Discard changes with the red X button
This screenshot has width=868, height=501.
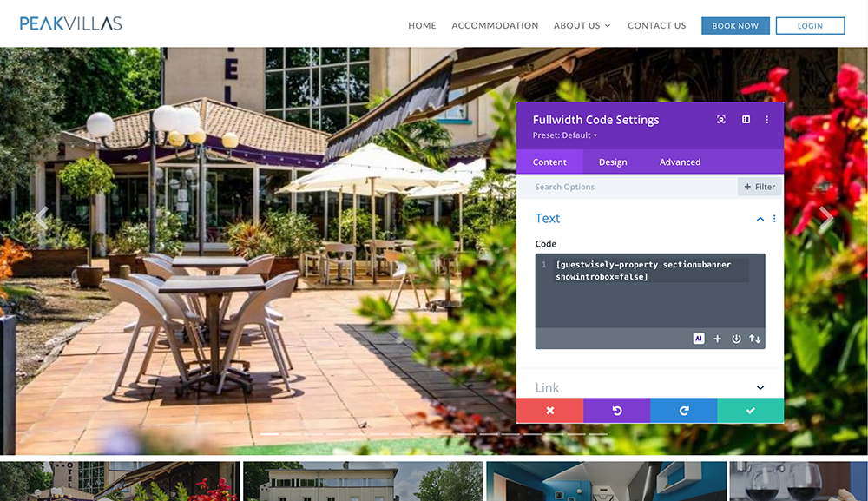[x=549, y=411]
